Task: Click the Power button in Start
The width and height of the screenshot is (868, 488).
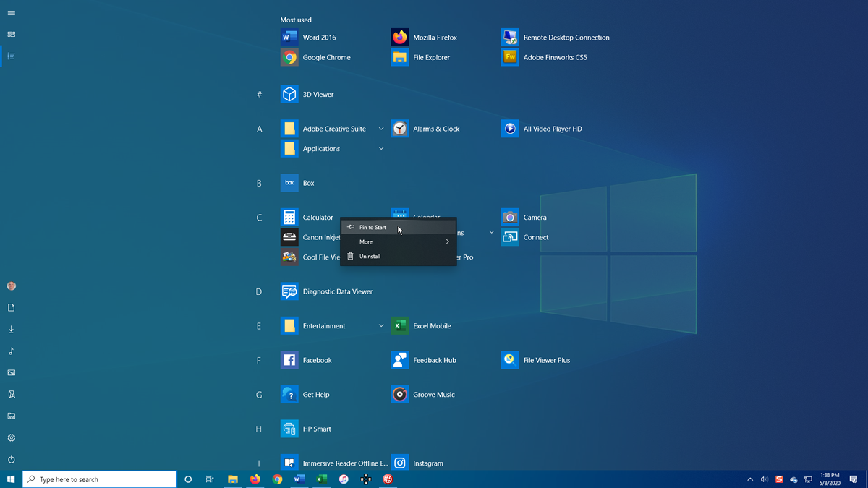Action: tap(11, 460)
